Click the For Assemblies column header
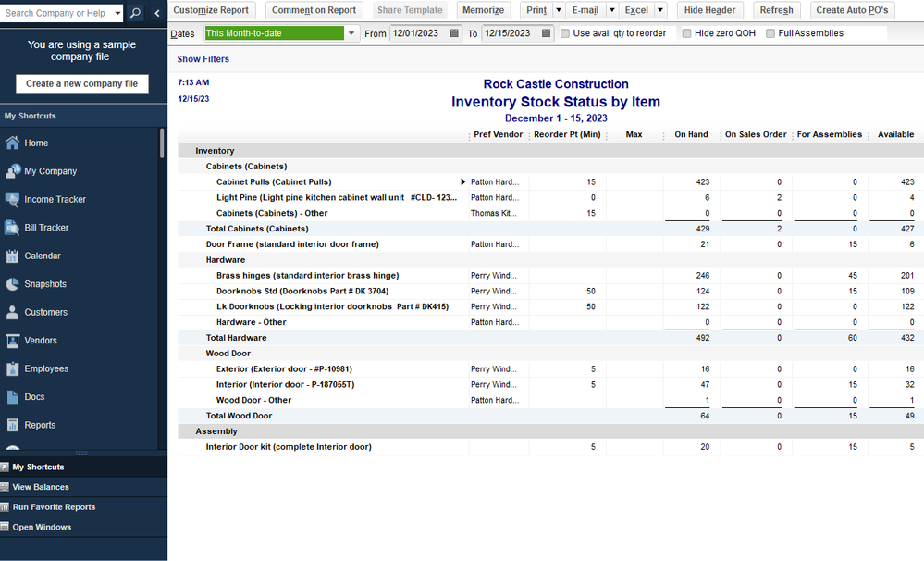This screenshot has height=561, width=924. 829,134
